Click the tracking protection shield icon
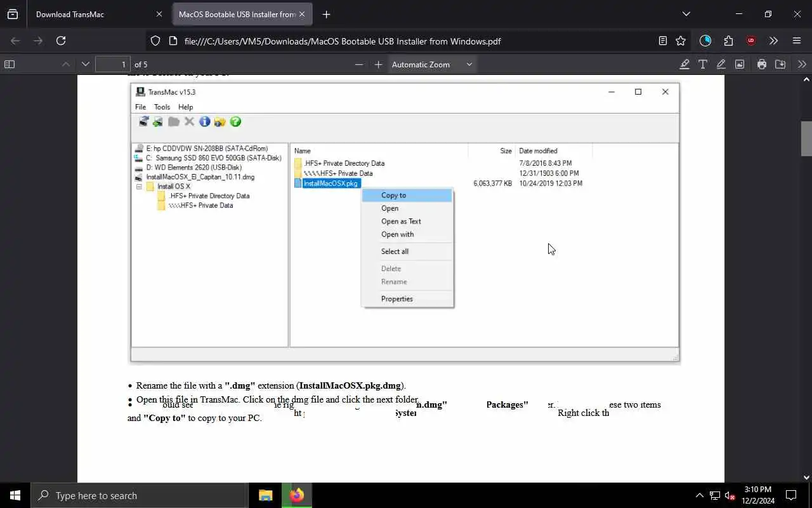This screenshot has width=812, height=508. coord(155,41)
